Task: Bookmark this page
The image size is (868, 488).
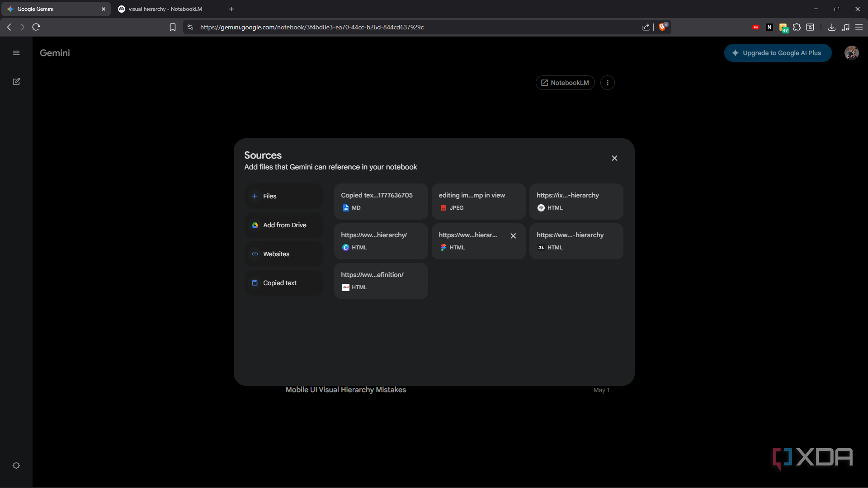Action: tap(173, 27)
